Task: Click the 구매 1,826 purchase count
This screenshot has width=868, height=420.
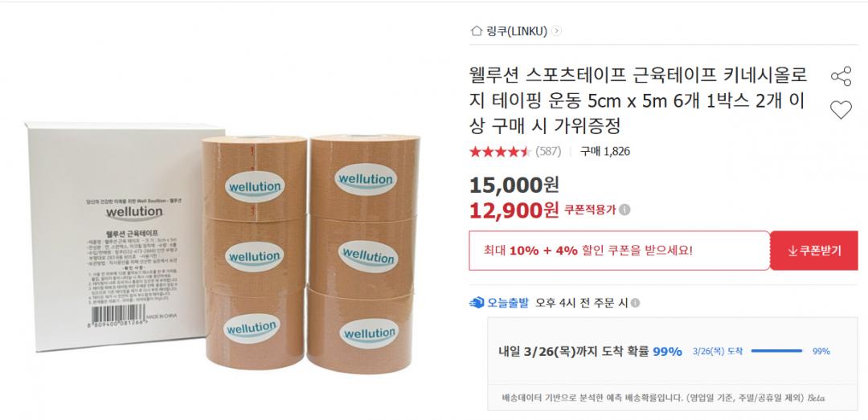Action: [x=604, y=152]
